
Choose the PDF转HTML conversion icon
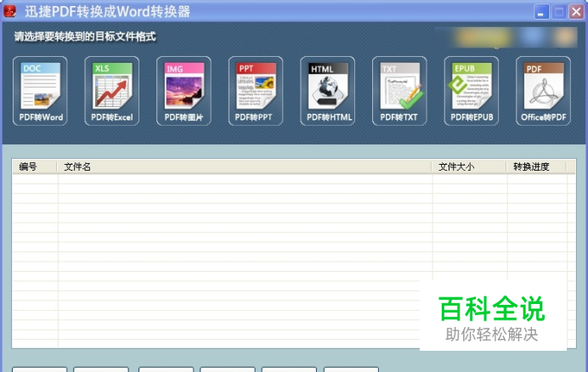coord(327,91)
